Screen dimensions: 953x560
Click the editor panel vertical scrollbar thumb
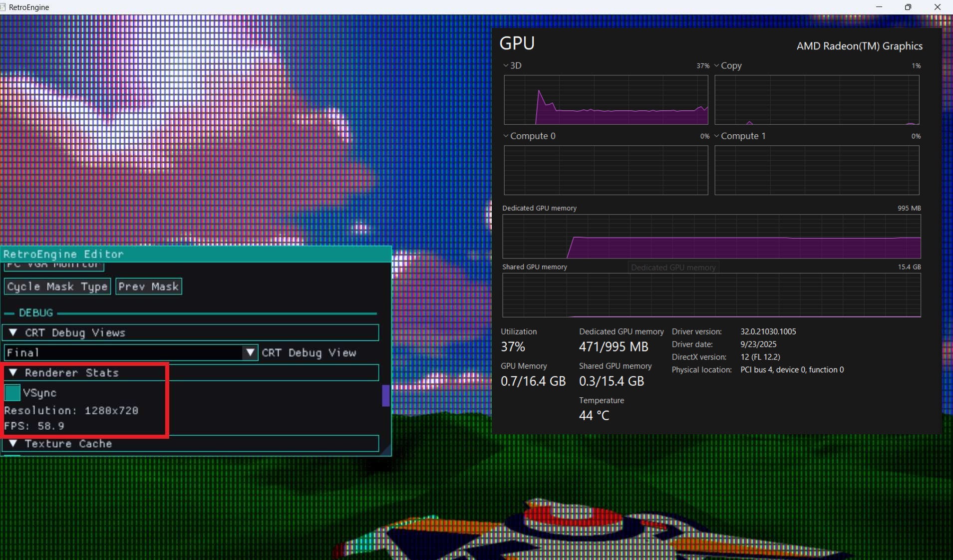pyautogui.click(x=385, y=396)
